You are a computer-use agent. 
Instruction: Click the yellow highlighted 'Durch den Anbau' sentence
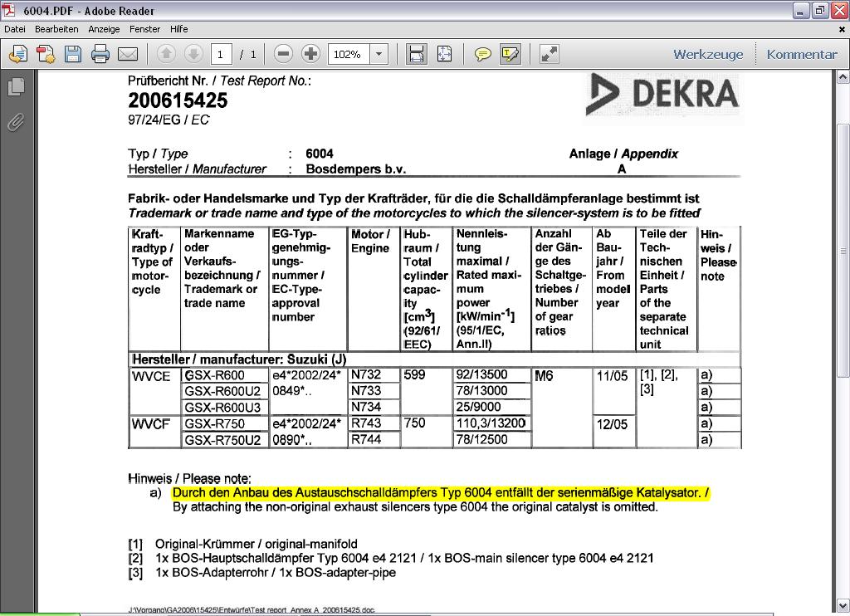(440, 493)
